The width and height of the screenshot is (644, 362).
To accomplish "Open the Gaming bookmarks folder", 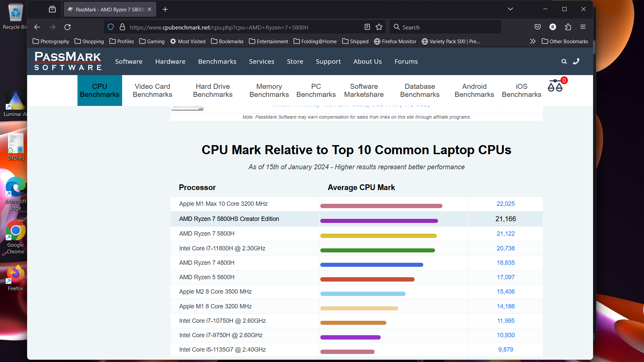I will click(x=152, y=42).
